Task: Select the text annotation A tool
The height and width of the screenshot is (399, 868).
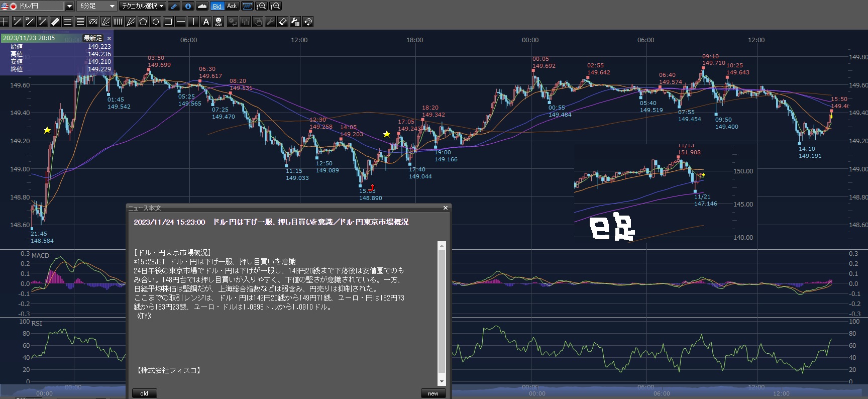Action: coord(206,22)
